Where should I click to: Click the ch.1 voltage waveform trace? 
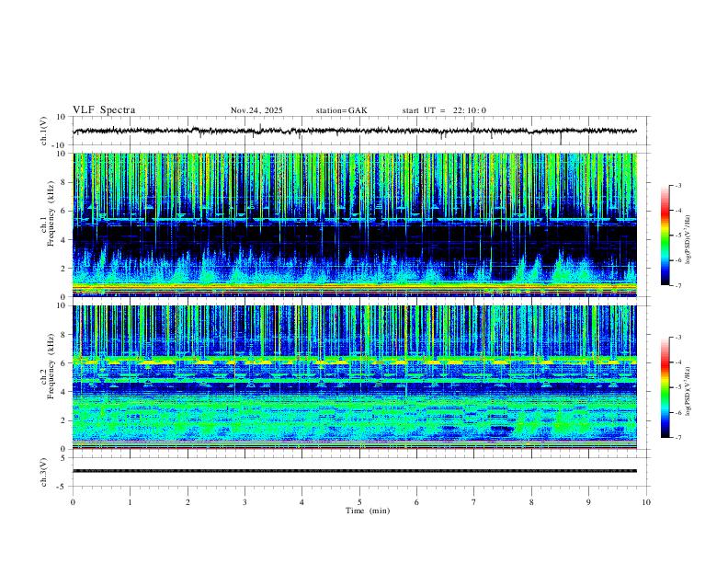click(x=355, y=131)
